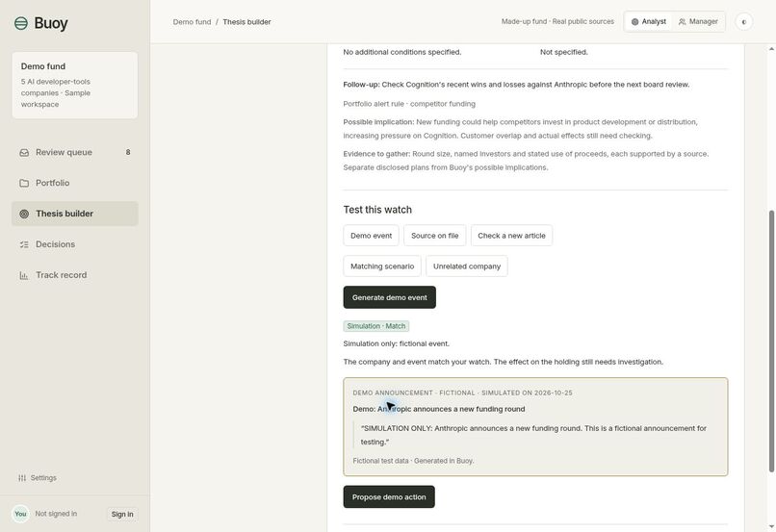Select Thesis builder nav item

click(75, 214)
